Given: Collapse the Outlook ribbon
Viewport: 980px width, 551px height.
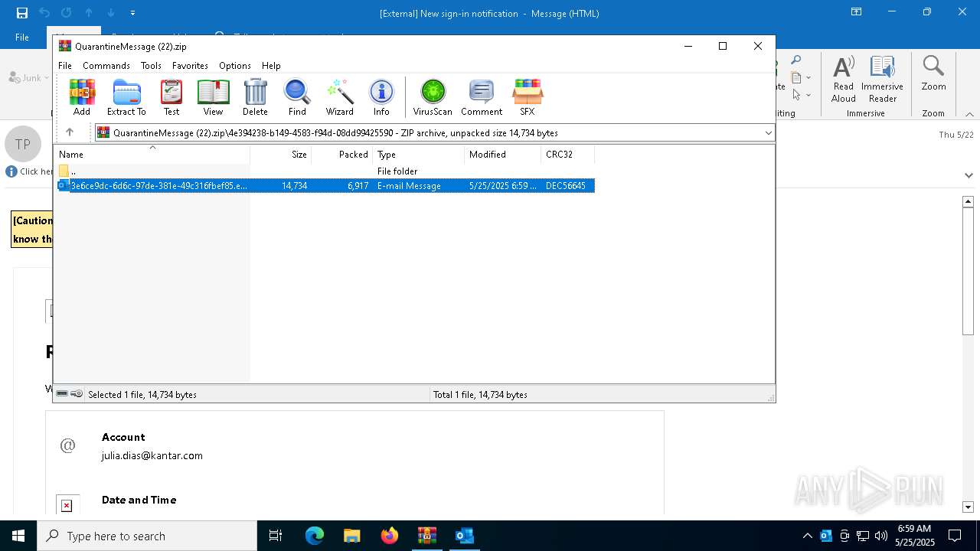Looking at the screenshot, I should point(969,114).
